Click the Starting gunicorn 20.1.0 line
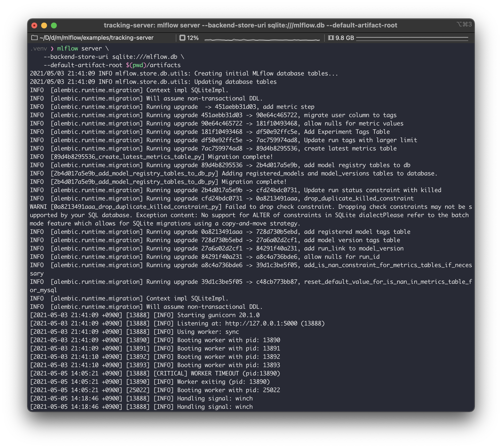 (218, 315)
